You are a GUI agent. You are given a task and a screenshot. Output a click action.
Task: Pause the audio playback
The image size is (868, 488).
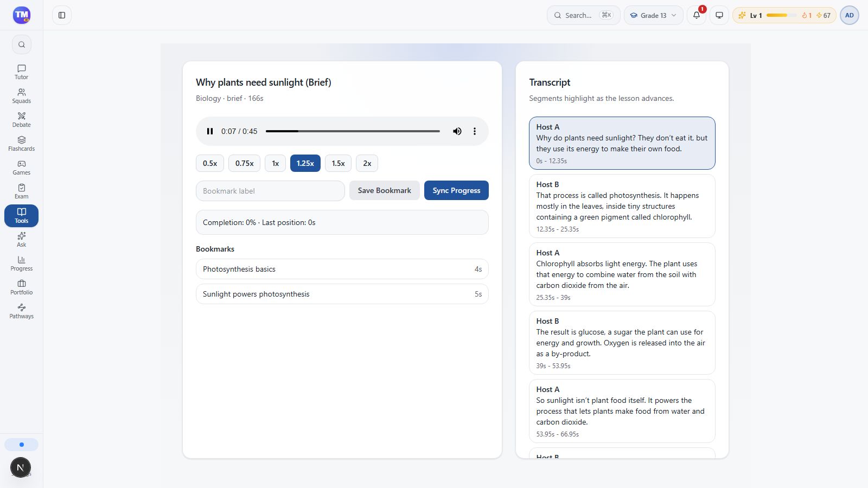(x=210, y=131)
